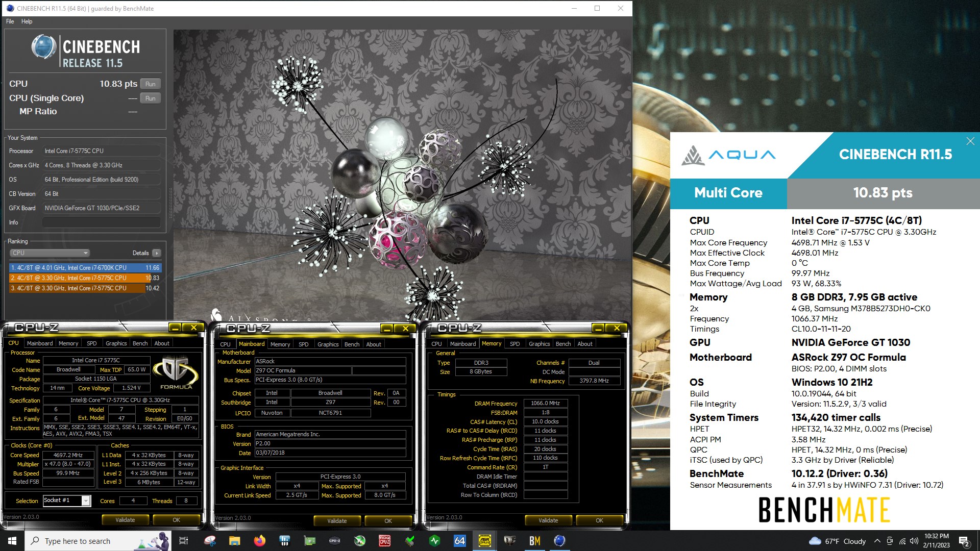Run the CPU multi-core benchmark

(x=150, y=84)
